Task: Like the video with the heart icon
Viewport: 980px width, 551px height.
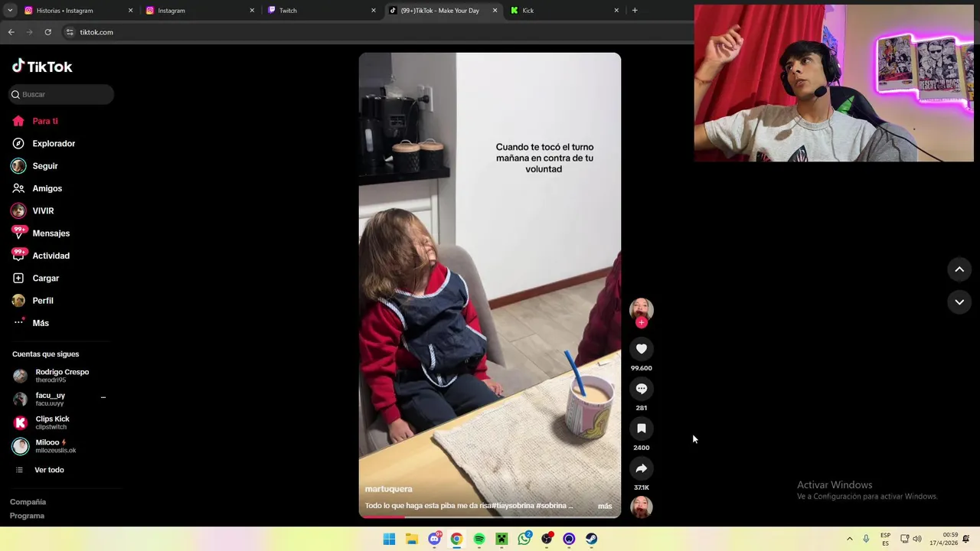Action: [642, 349]
